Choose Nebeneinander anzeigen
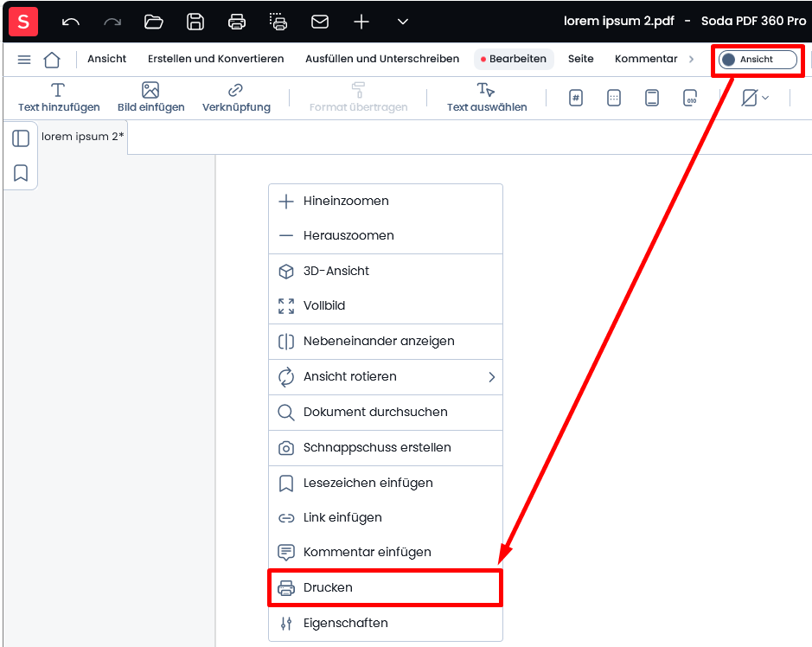The height and width of the screenshot is (647, 812). click(x=386, y=342)
